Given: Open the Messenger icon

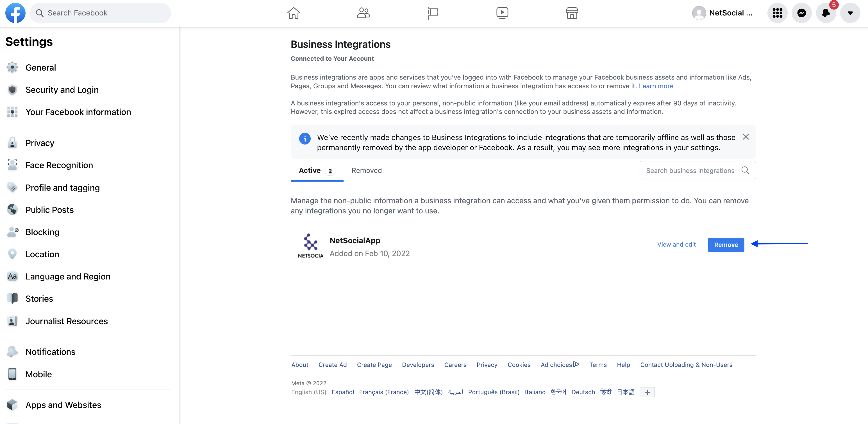Looking at the screenshot, I should click(802, 13).
